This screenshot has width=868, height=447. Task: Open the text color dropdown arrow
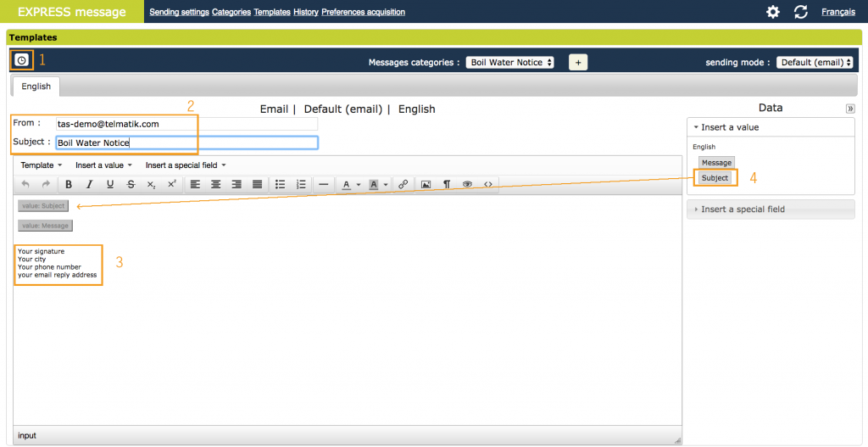pyautogui.click(x=359, y=184)
